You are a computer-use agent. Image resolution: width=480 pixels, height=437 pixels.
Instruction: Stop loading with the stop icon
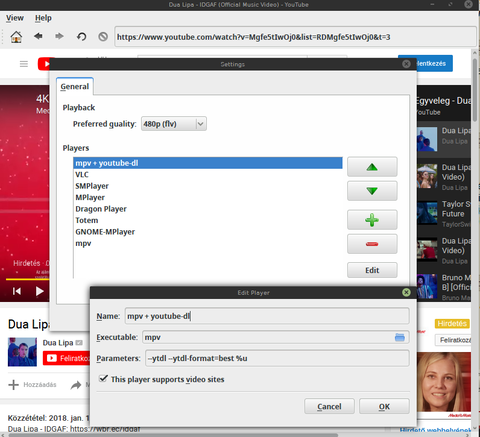[x=103, y=36]
